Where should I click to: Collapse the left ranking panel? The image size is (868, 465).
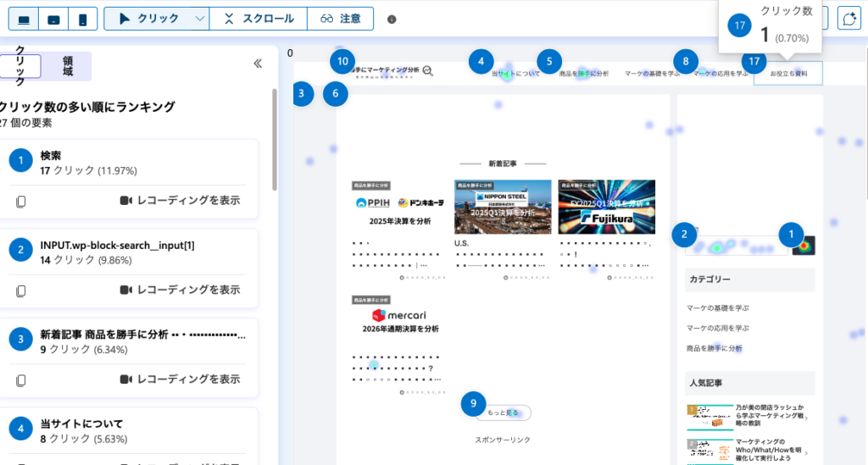point(259,63)
